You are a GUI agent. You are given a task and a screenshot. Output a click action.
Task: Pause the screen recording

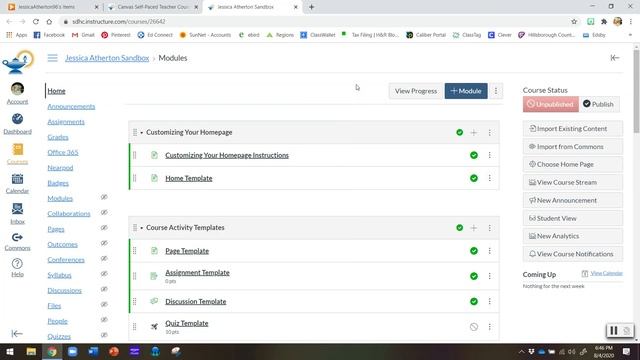tap(613, 330)
